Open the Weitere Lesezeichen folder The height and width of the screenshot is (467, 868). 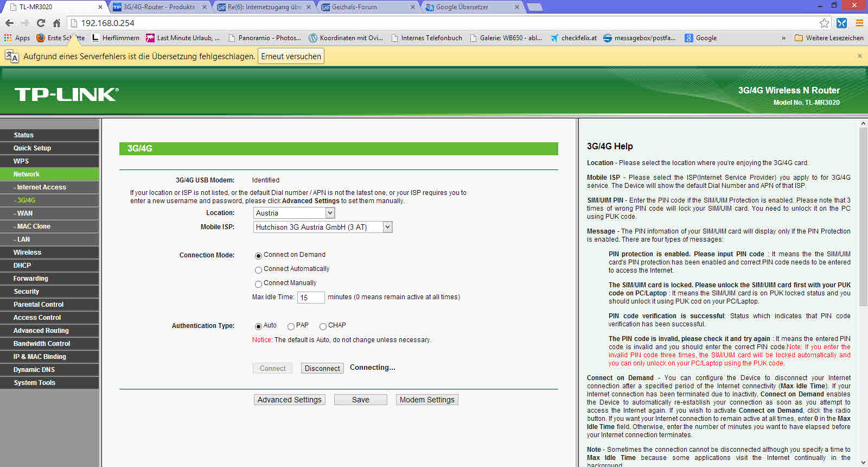tap(829, 38)
